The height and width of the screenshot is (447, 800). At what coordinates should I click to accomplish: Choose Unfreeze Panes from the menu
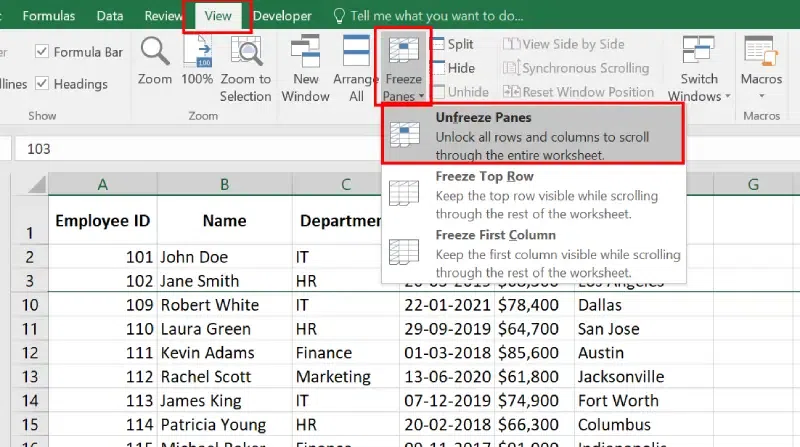[x=533, y=134]
